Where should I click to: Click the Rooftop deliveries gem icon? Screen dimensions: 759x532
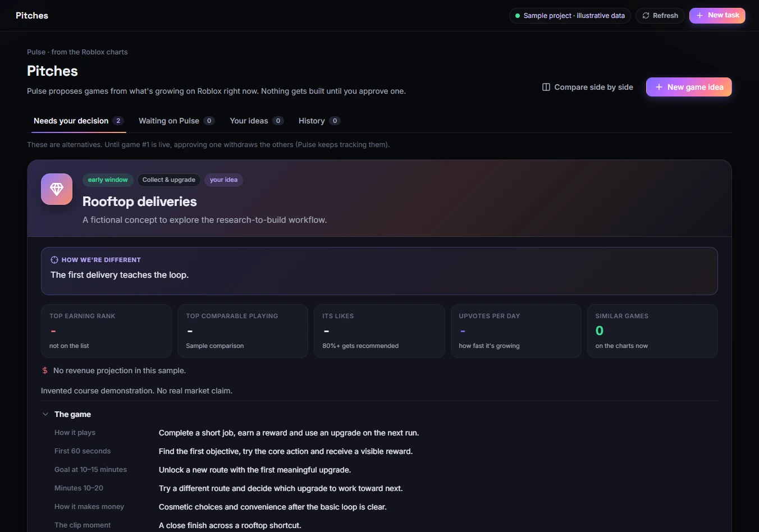click(57, 189)
